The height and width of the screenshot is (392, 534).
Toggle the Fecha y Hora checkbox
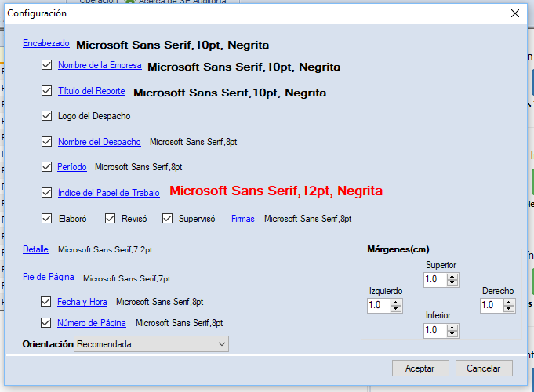click(47, 302)
